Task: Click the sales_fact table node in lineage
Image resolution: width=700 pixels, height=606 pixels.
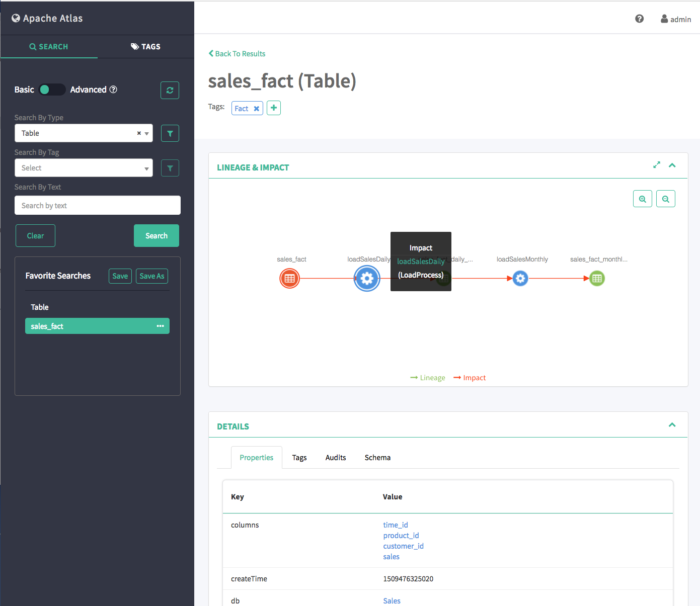Action: (289, 279)
